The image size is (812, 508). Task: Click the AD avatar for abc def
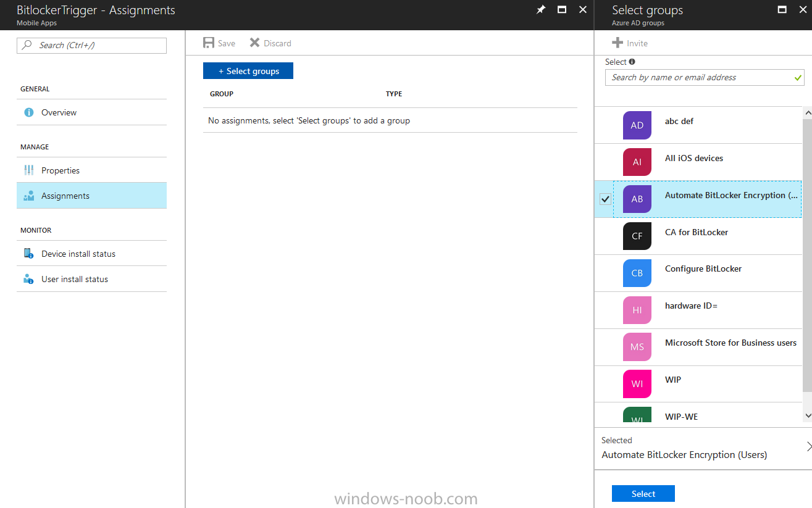637,125
